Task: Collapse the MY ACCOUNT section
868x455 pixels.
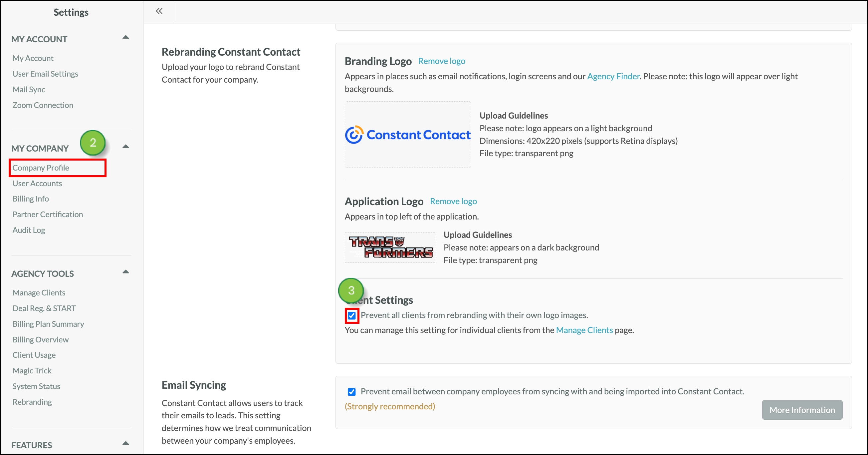Action: pos(126,37)
